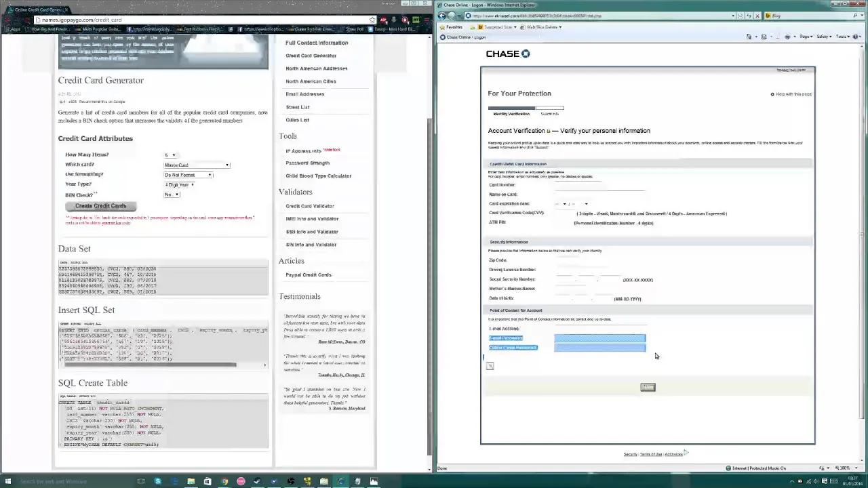Click the bookmark star in Chrome's address bar
868x488 pixels.
click(372, 20)
